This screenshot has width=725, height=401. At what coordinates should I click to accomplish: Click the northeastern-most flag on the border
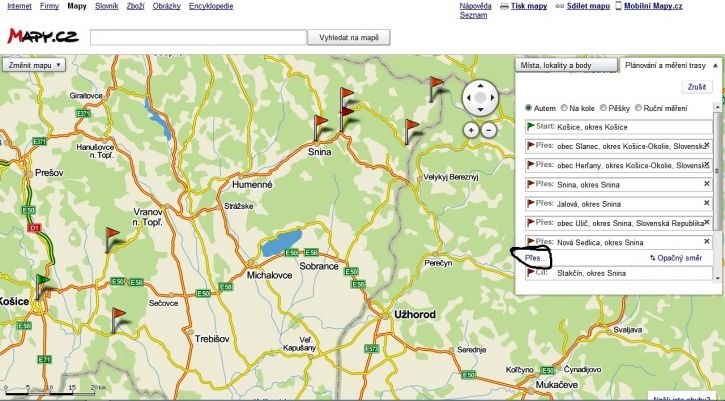[x=436, y=89]
